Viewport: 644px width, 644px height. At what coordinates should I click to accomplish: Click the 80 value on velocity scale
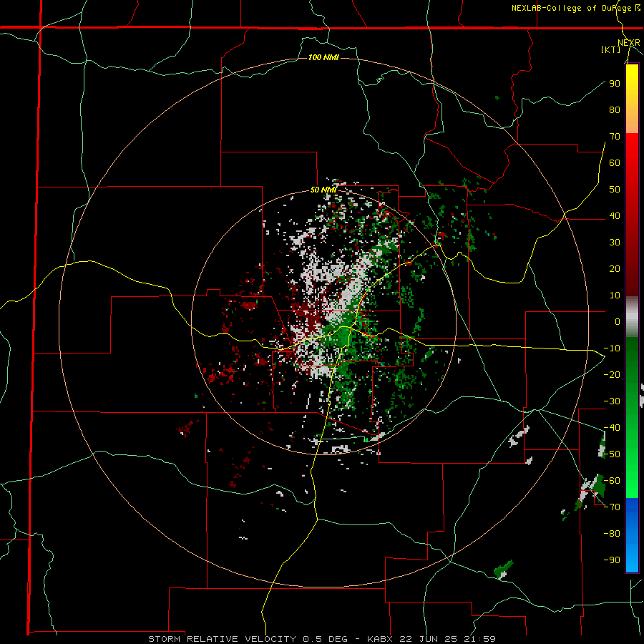[615, 109]
